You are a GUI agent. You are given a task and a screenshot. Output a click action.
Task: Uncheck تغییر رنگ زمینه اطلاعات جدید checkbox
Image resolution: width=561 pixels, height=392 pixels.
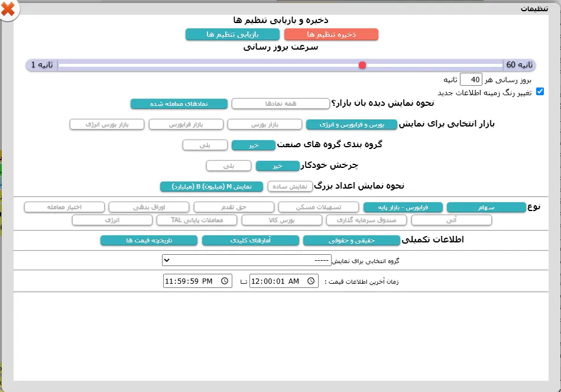(540, 92)
